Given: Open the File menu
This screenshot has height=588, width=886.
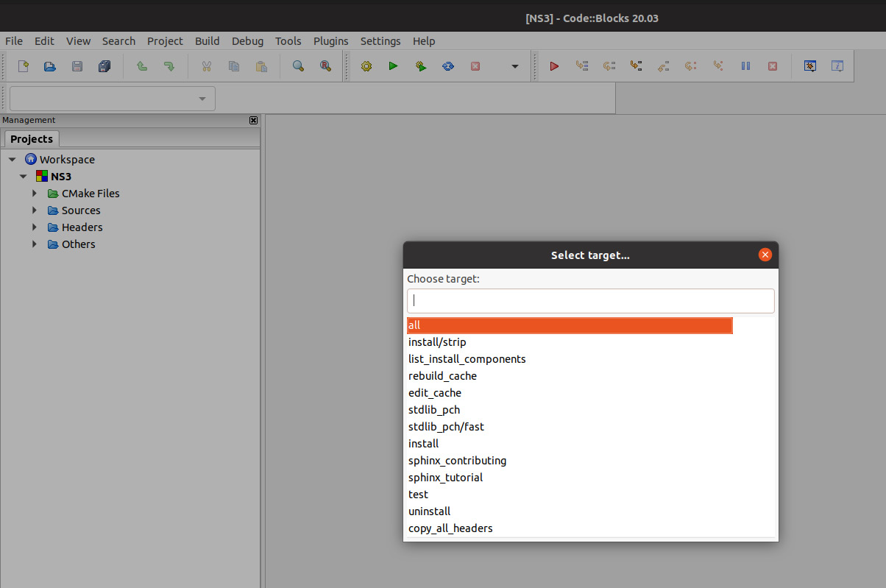Looking at the screenshot, I should point(14,41).
